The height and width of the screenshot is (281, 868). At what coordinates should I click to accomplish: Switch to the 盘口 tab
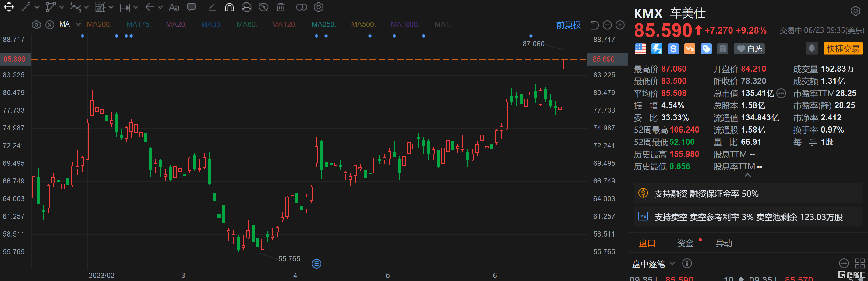click(x=647, y=243)
